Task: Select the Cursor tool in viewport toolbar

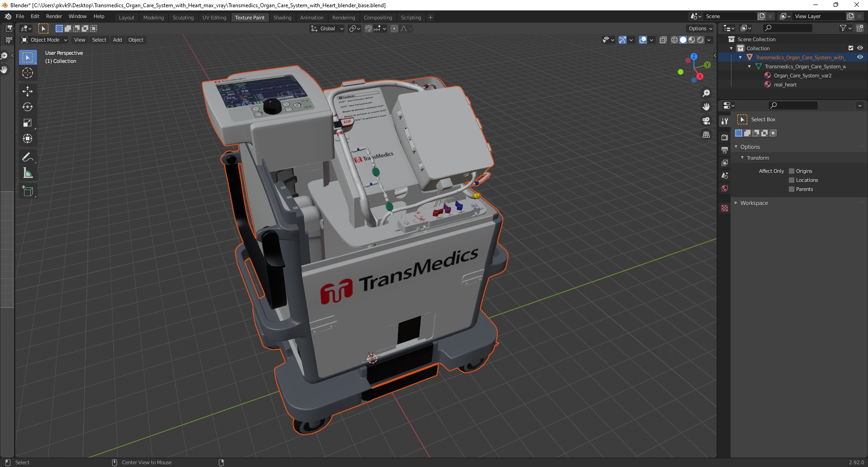Action: 28,73
